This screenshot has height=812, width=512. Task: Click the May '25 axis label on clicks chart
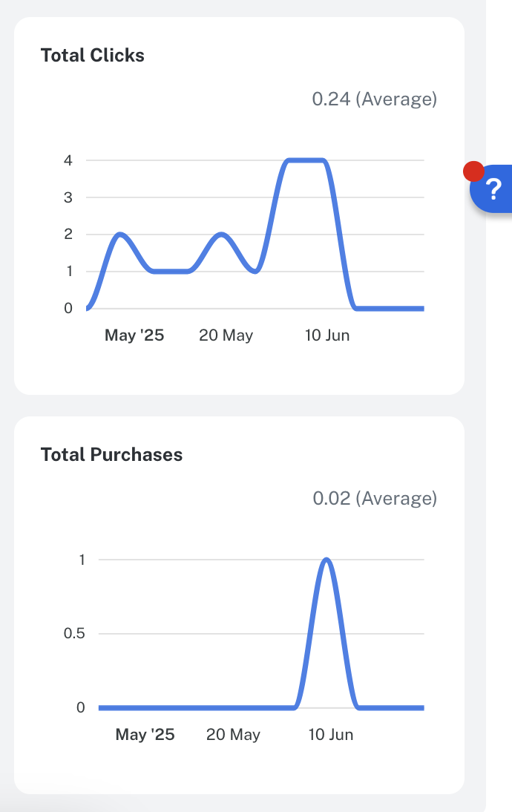point(134,335)
